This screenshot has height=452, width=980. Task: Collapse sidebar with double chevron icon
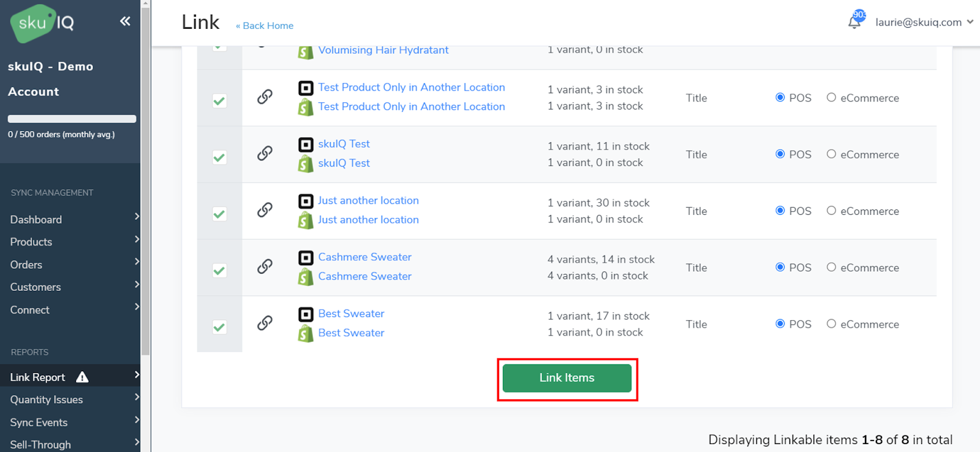click(125, 21)
